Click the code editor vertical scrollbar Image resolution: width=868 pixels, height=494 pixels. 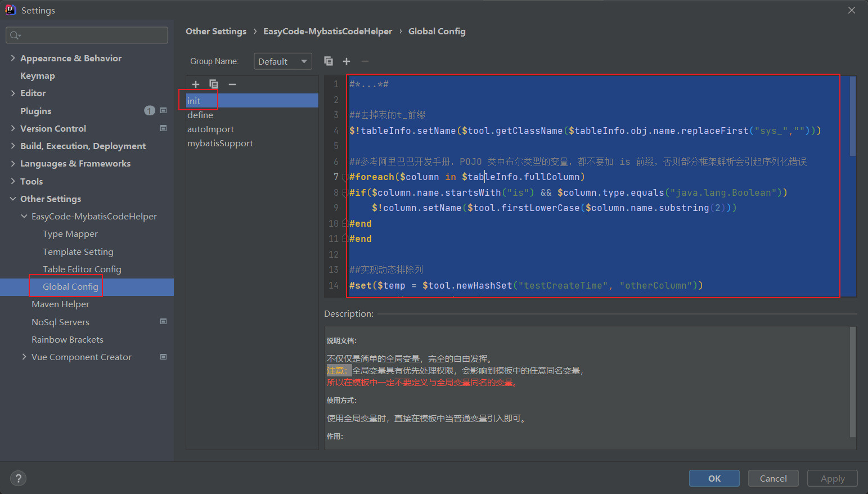[853, 116]
